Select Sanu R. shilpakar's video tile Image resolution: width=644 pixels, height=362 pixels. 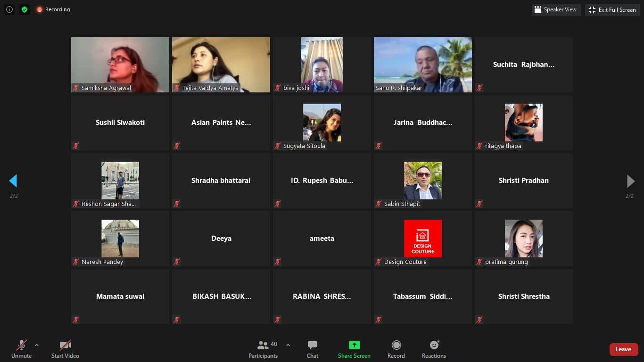coord(423,65)
